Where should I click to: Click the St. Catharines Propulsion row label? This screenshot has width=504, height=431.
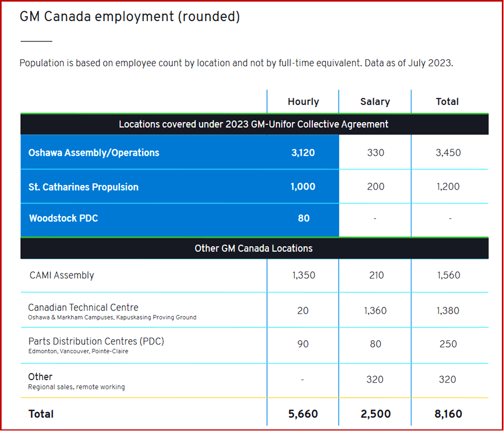83,187
